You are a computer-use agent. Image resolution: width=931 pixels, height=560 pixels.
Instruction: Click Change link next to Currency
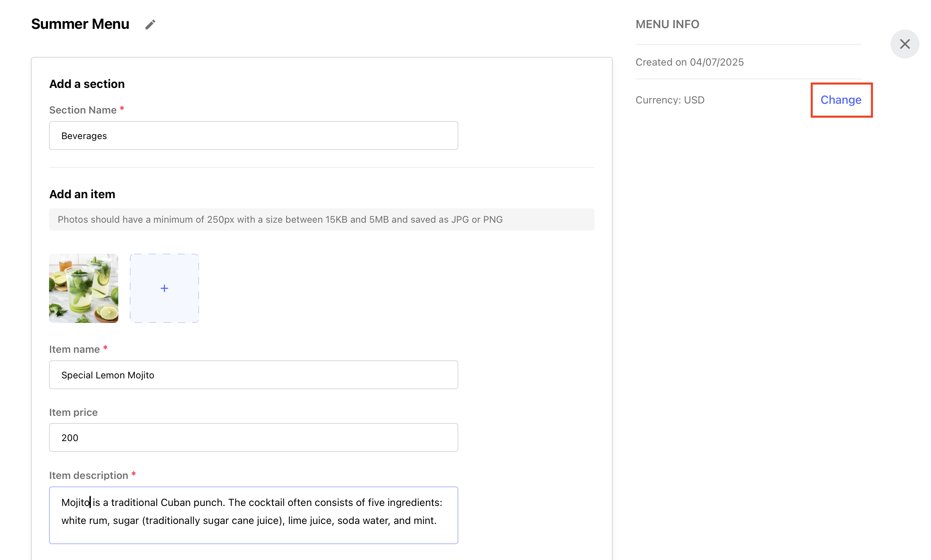tap(840, 100)
